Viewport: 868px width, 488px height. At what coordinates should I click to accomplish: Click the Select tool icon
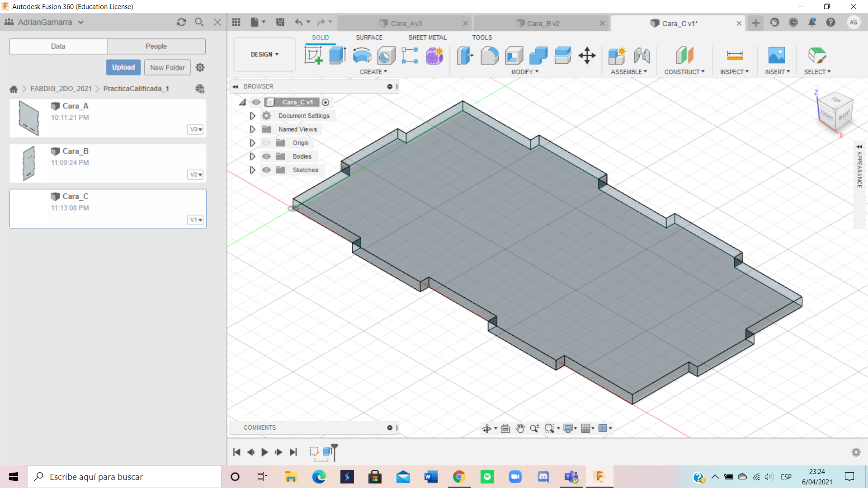click(817, 56)
